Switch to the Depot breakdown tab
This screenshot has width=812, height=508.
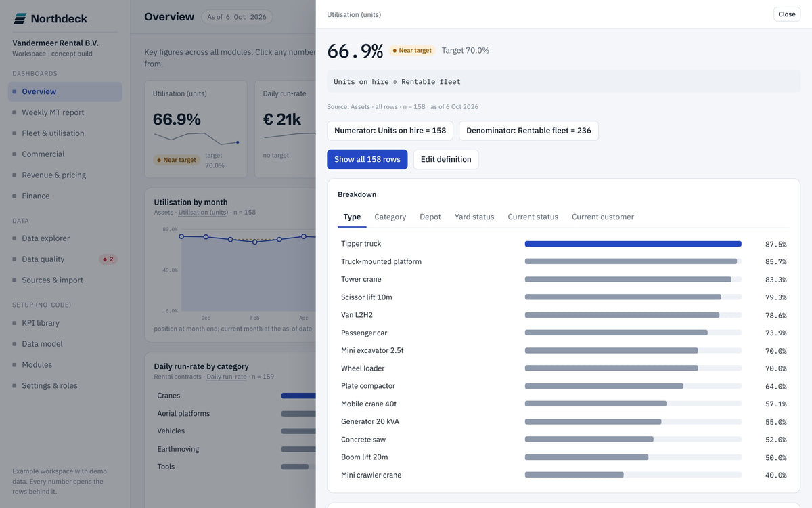pyautogui.click(x=430, y=217)
